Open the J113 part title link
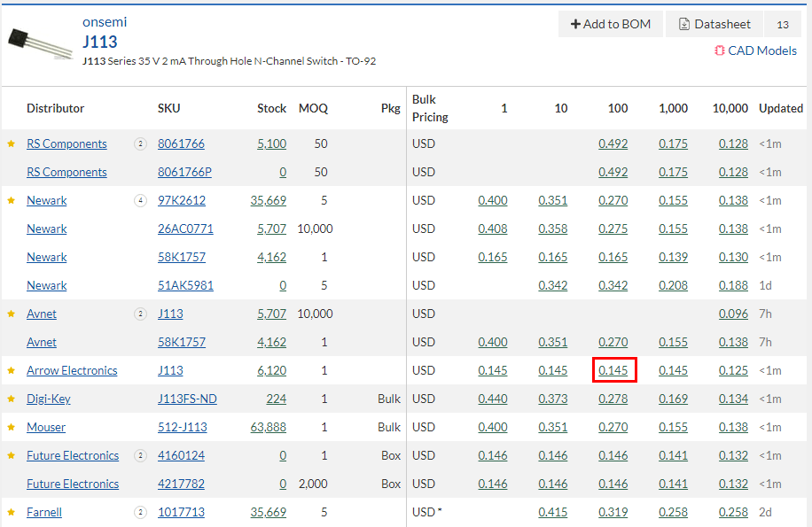The width and height of the screenshot is (812, 527). (x=100, y=42)
